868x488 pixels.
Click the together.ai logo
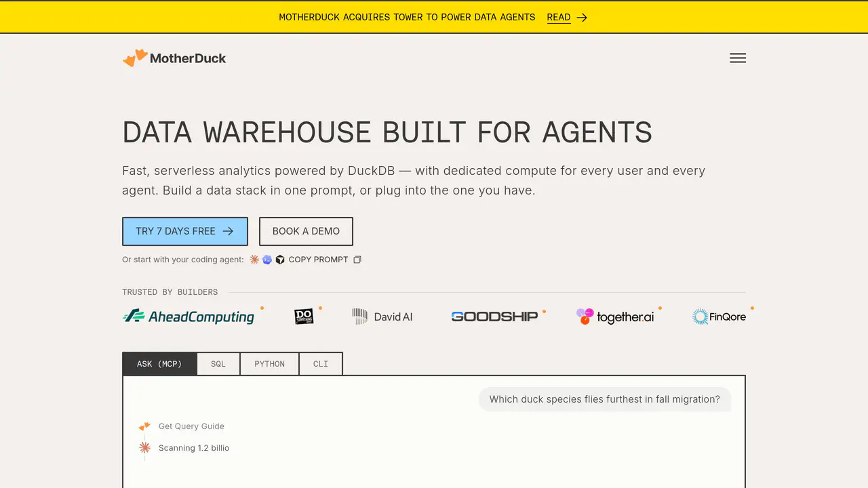(x=615, y=317)
